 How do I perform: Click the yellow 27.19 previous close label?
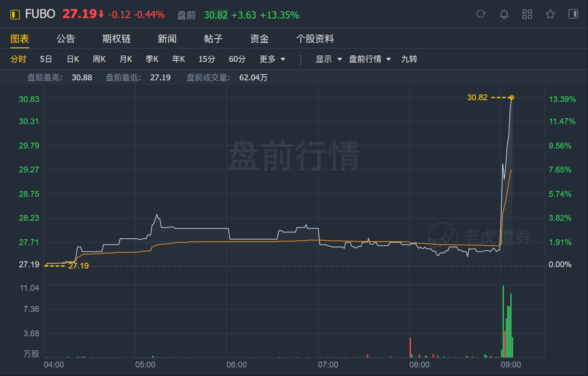coord(79,266)
